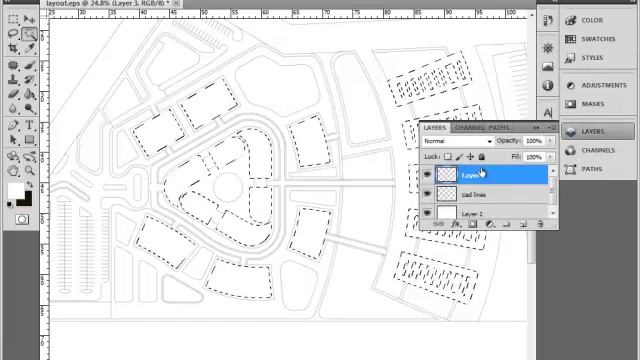Select the Type tool

coord(29,125)
